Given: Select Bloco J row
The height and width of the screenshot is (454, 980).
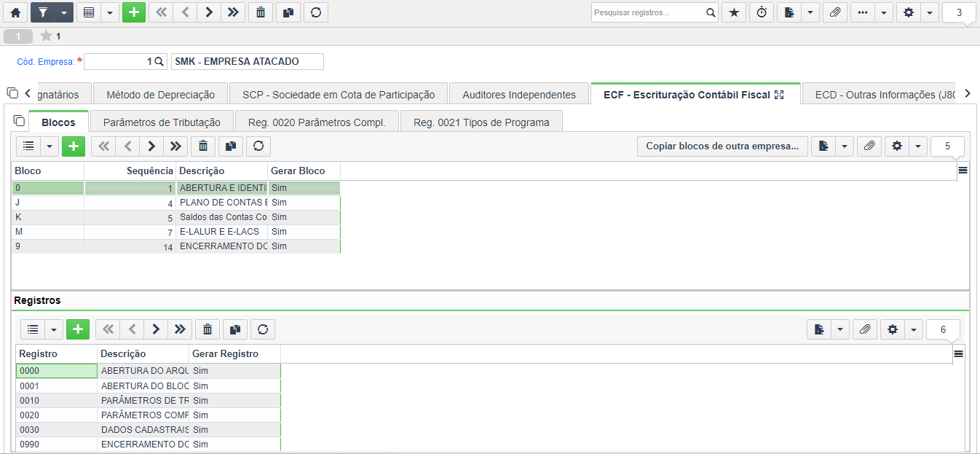Looking at the screenshot, I should point(176,203).
